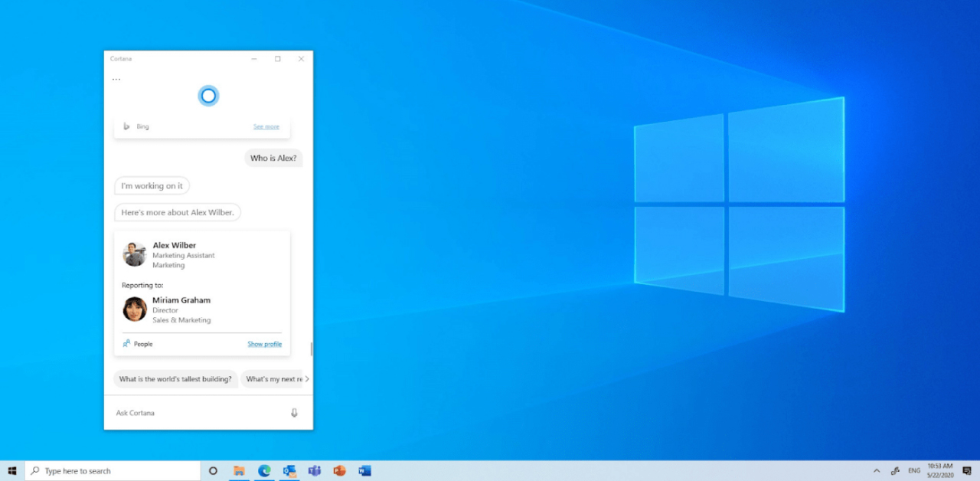Viewport: 980px width, 481px height.
Task: Click the Cortana conversation scrollbar
Action: click(311, 348)
